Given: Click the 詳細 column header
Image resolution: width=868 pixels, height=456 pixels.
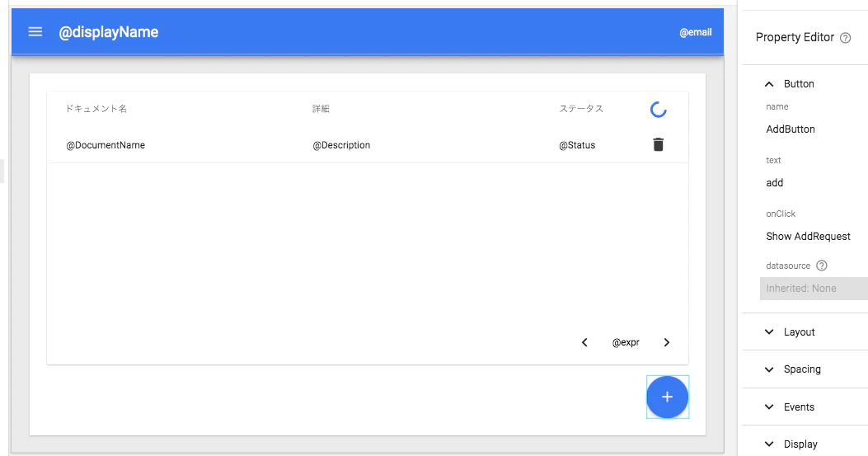Looking at the screenshot, I should coord(321,109).
